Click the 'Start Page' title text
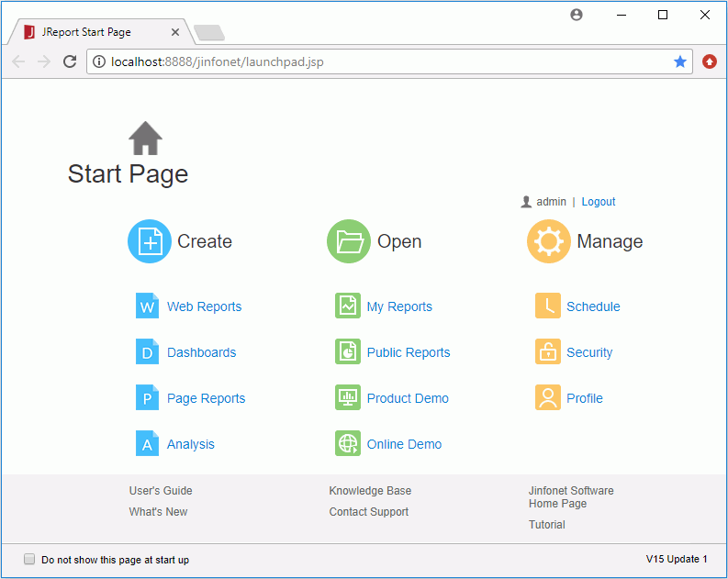The width and height of the screenshot is (728, 579). pos(128,174)
